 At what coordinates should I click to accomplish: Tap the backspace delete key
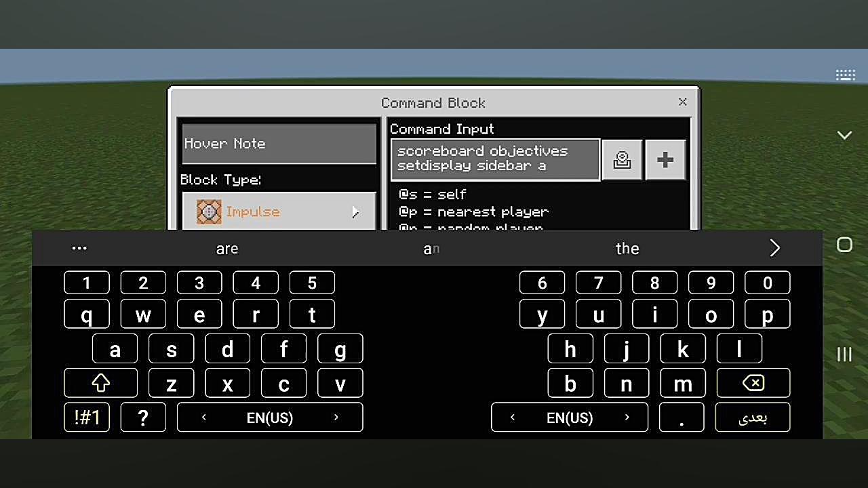(x=753, y=383)
